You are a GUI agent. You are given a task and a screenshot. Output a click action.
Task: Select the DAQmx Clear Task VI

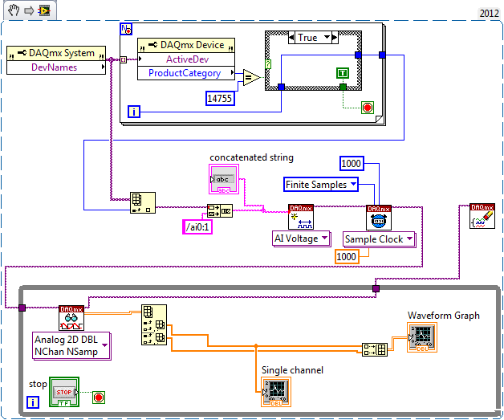click(482, 216)
